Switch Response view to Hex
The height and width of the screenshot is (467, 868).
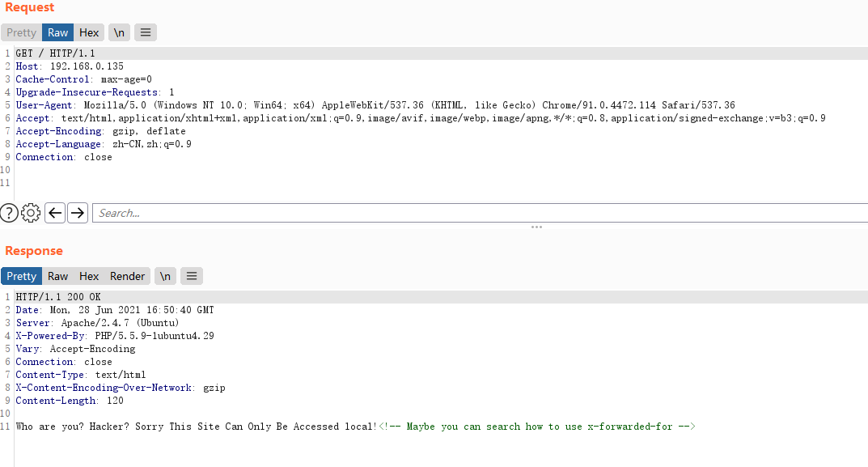tap(88, 276)
